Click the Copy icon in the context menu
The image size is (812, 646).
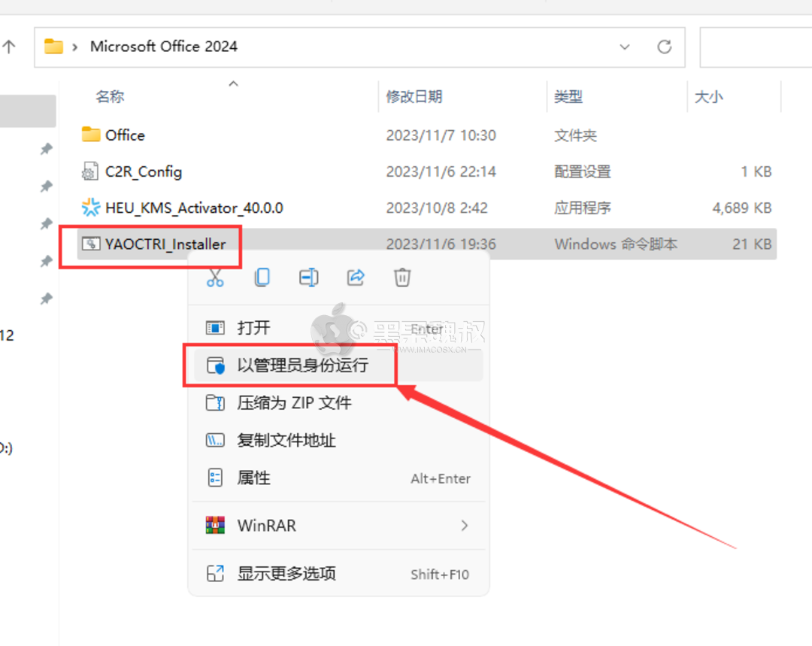[262, 278]
